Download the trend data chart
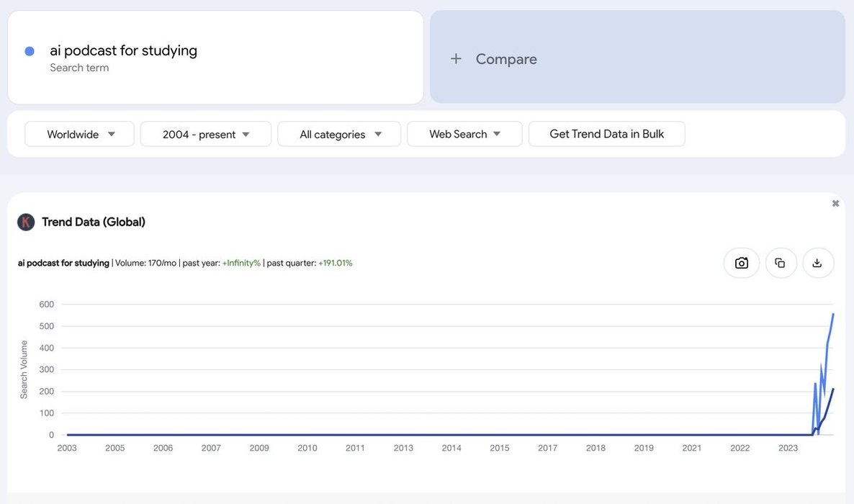Image resolution: width=854 pixels, height=504 pixels. pos(817,263)
